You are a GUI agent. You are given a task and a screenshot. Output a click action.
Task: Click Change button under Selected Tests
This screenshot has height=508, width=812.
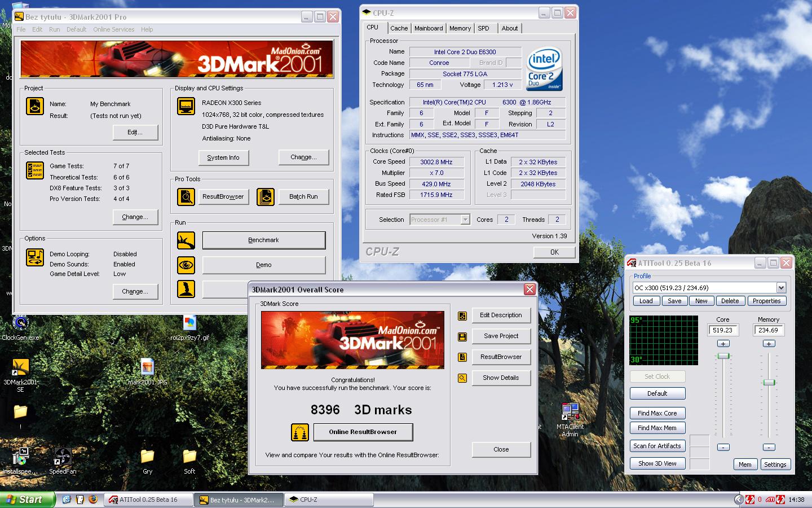(x=135, y=217)
